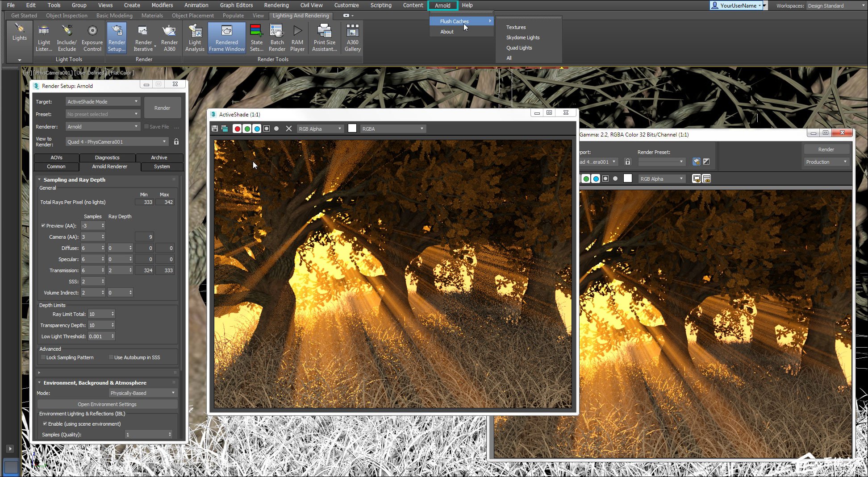Open the Arnold menu
Screen dimensions: 868x477
442,5
